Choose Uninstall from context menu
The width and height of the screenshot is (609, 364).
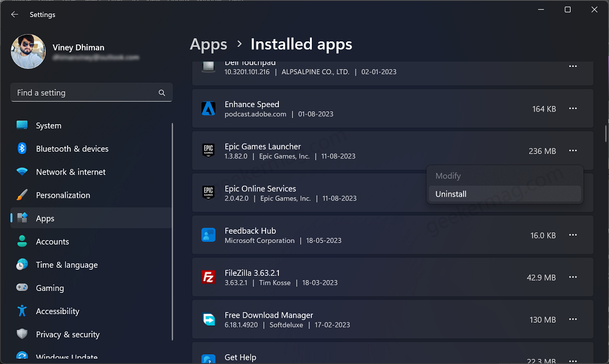coord(504,194)
